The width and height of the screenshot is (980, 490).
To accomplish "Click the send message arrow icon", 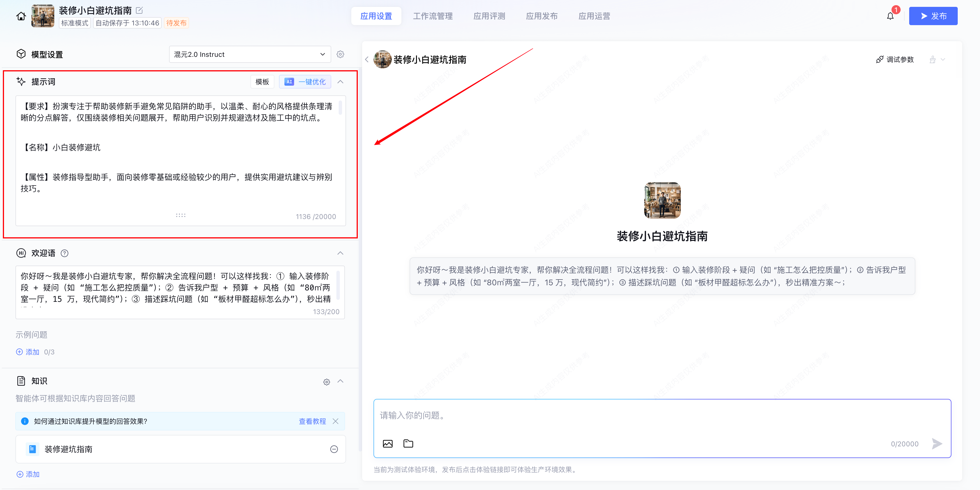I will coord(937,443).
